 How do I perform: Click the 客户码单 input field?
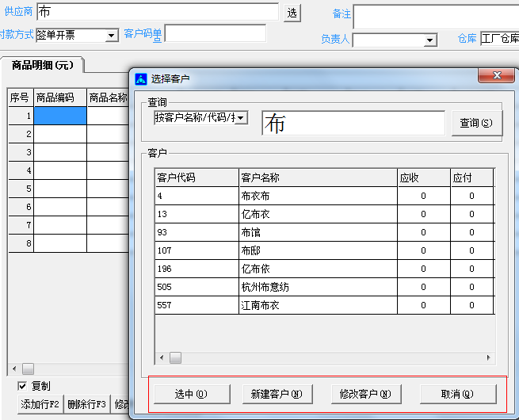click(x=216, y=33)
